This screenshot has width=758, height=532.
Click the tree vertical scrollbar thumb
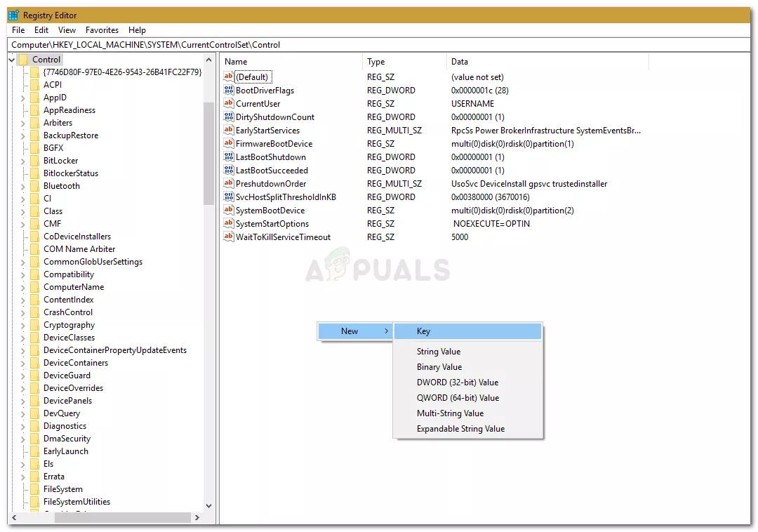click(x=209, y=154)
